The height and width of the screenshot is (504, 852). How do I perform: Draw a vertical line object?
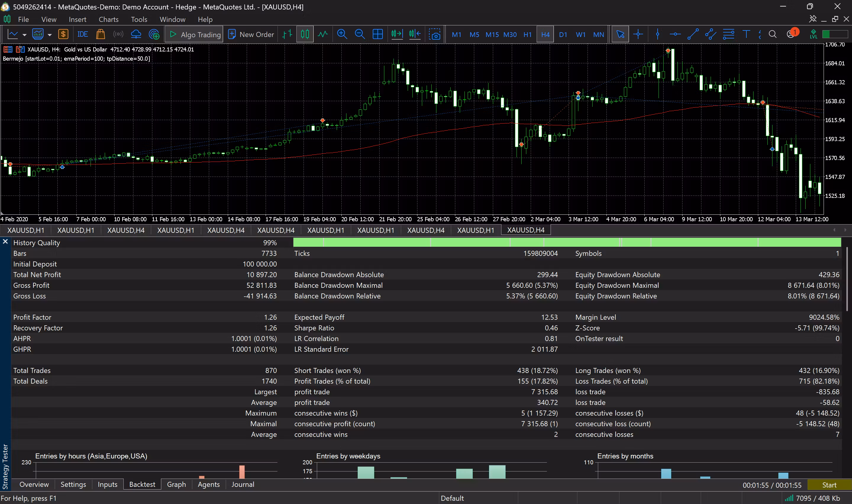pos(657,34)
